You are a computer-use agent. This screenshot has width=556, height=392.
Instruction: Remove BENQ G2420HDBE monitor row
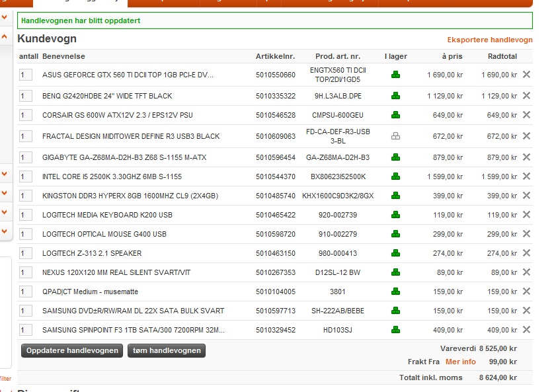pyautogui.click(x=526, y=96)
